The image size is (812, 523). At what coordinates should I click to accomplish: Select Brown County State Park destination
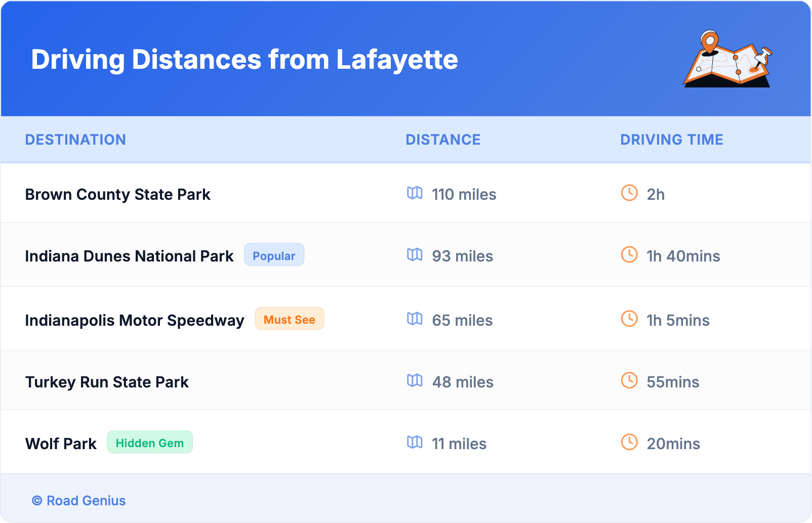[x=117, y=195]
